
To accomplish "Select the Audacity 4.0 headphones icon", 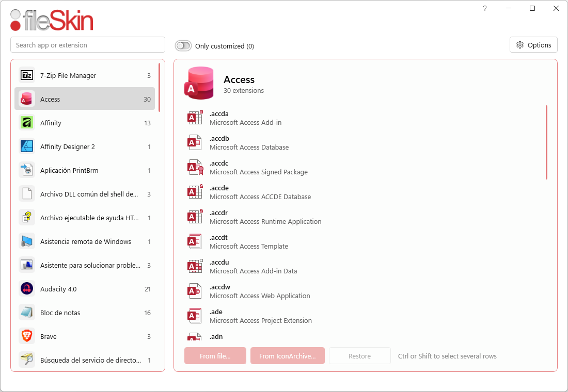I will [x=27, y=289].
